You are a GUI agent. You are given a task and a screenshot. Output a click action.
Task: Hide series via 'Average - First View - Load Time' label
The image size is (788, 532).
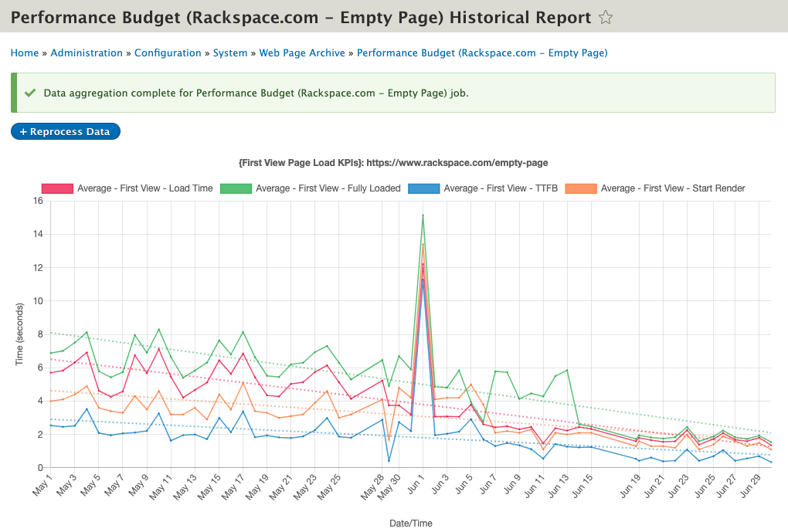click(144, 188)
